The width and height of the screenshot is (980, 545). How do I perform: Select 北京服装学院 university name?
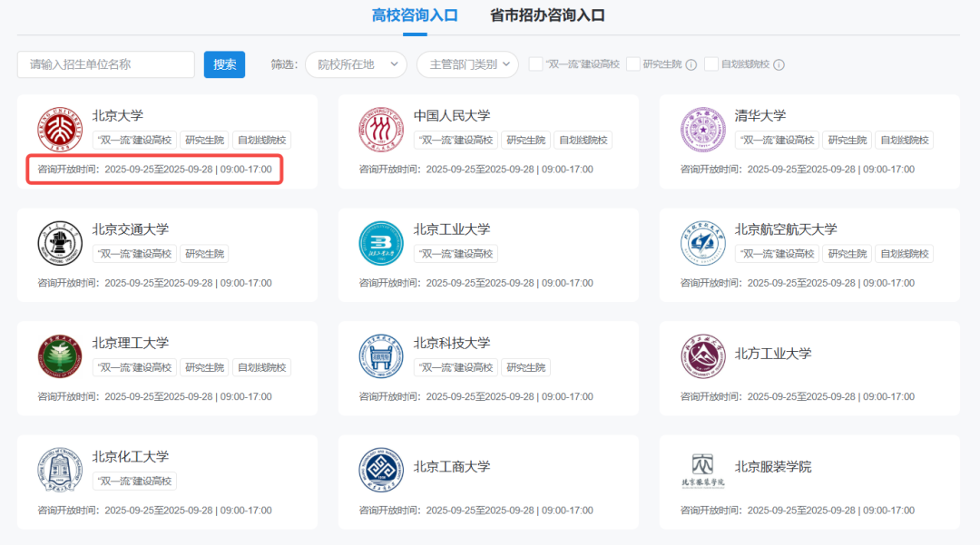[773, 466]
